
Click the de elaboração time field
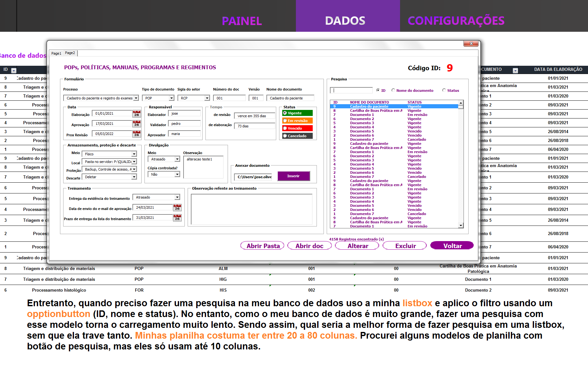[x=255, y=126]
